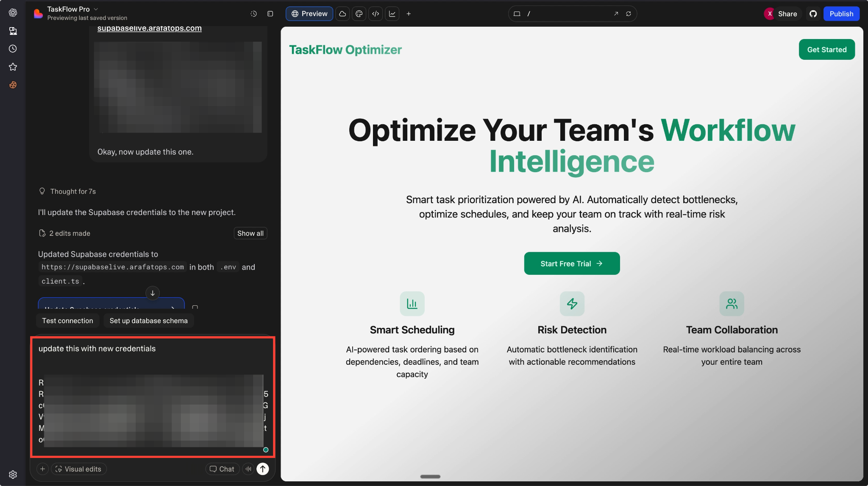Click Show all edits
The height and width of the screenshot is (486, 868).
pyautogui.click(x=250, y=233)
